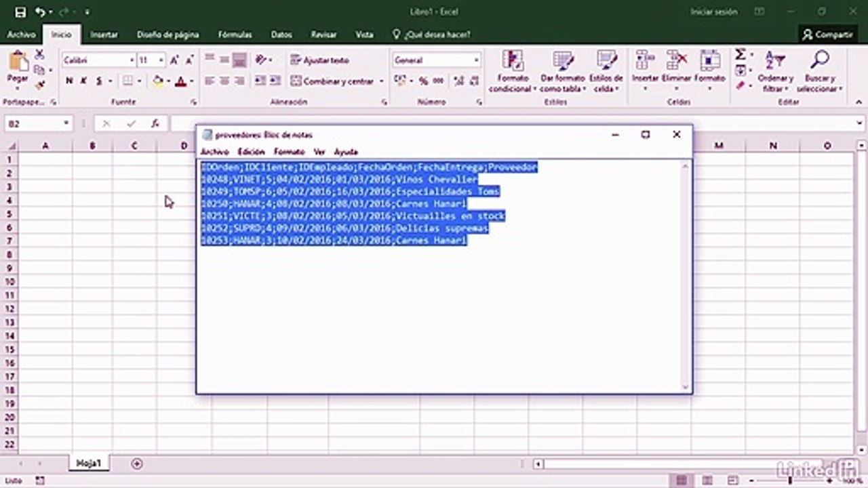Image resolution: width=868 pixels, height=488 pixels.
Task: Open the Edición menu in Bloc de notas
Action: (252, 152)
